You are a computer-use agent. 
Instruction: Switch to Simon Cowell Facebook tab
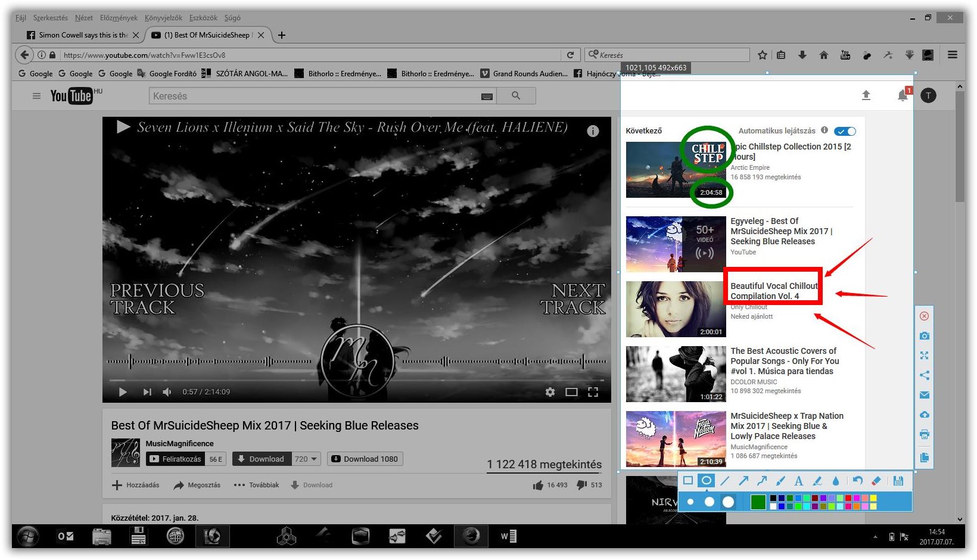click(x=82, y=35)
